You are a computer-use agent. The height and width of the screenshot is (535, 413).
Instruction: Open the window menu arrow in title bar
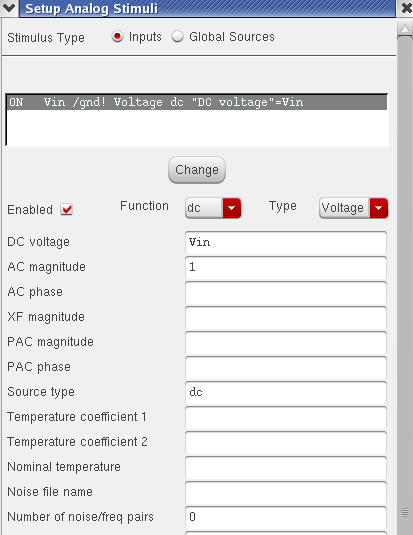coord(9,8)
